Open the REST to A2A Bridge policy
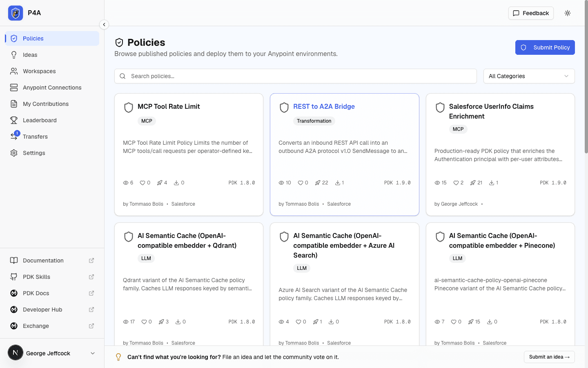Image resolution: width=588 pixels, height=368 pixels. (324, 106)
